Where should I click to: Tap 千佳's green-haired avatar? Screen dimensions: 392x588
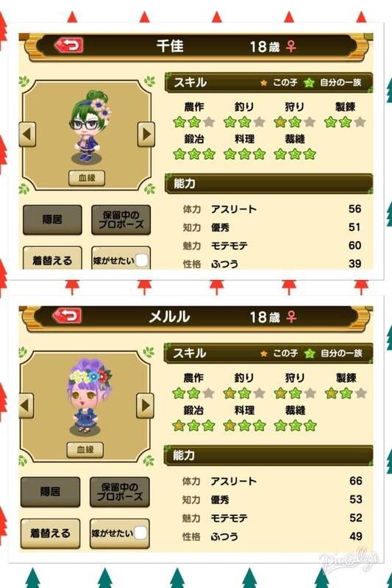[89, 126]
